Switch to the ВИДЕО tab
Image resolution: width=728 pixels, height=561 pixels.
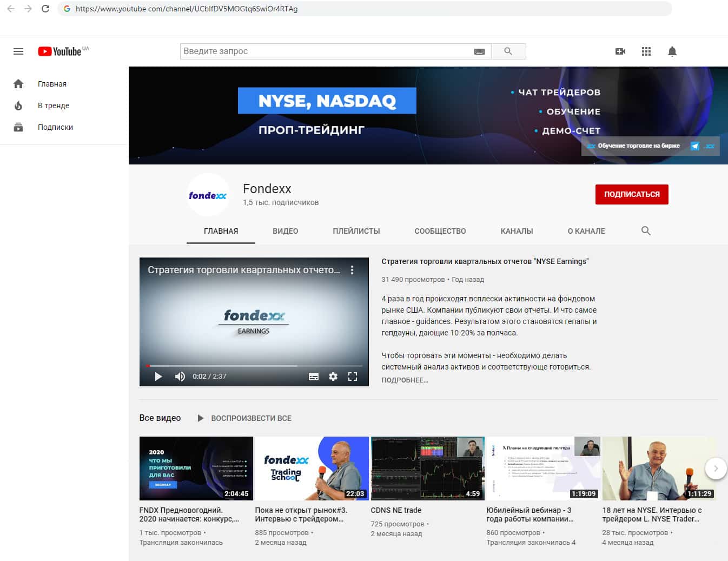coord(285,231)
